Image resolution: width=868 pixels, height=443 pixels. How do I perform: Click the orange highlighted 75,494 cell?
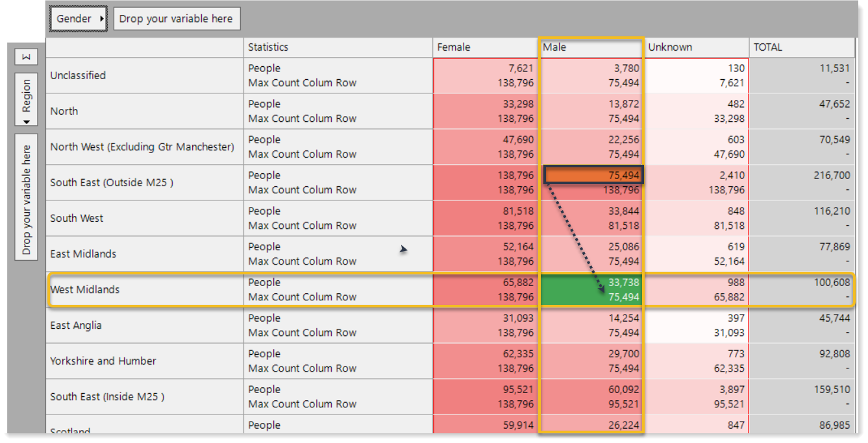(x=593, y=175)
